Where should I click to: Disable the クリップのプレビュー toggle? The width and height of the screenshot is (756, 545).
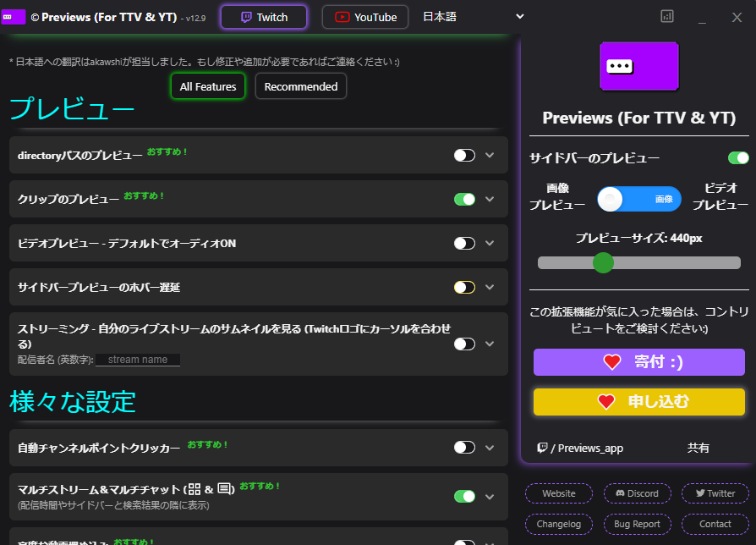pyautogui.click(x=464, y=199)
